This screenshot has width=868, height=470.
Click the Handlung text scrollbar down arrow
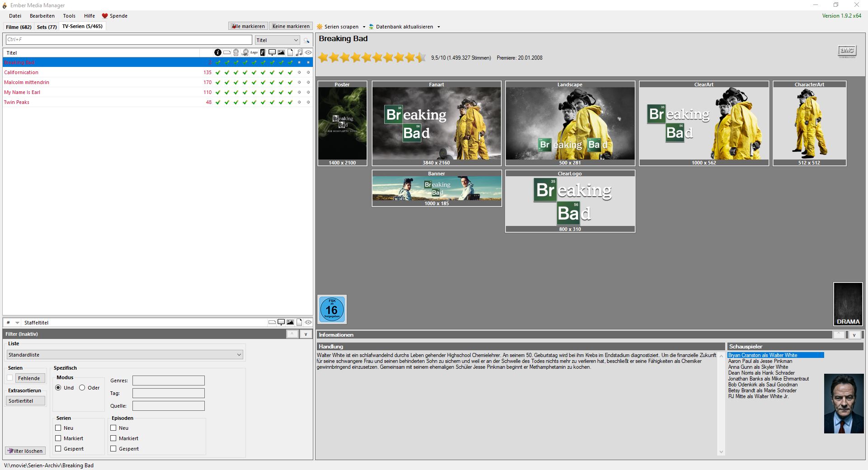pyautogui.click(x=721, y=452)
